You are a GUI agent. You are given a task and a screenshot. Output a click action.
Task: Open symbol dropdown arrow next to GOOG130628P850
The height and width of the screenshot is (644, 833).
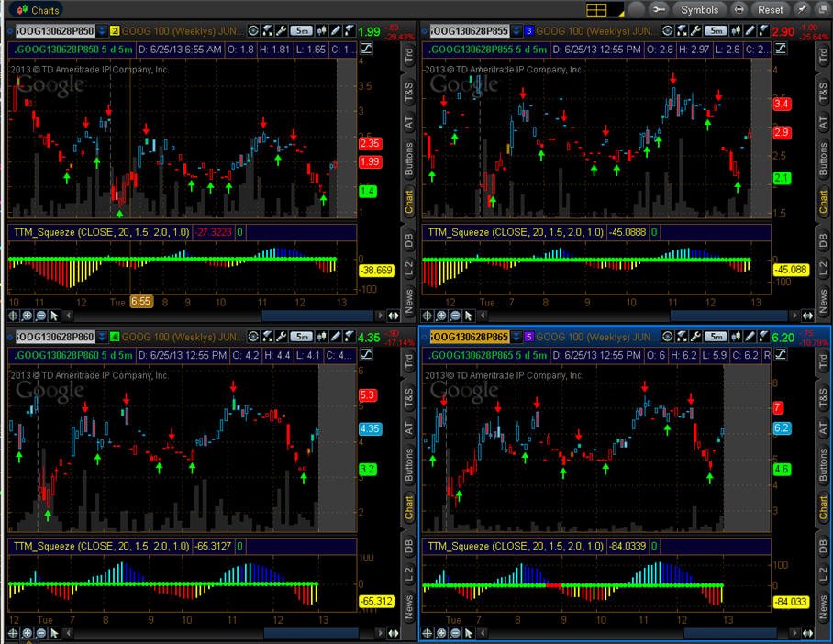(102, 31)
